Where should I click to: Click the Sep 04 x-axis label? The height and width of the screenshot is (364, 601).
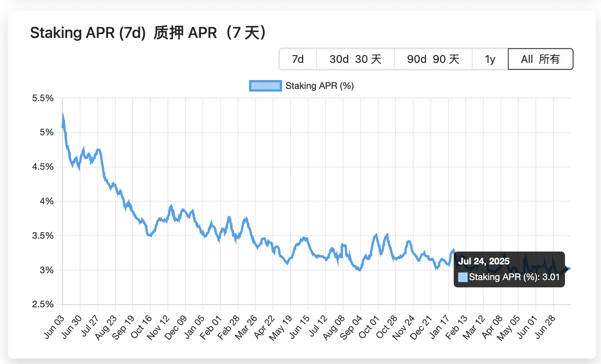click(351, 328)
